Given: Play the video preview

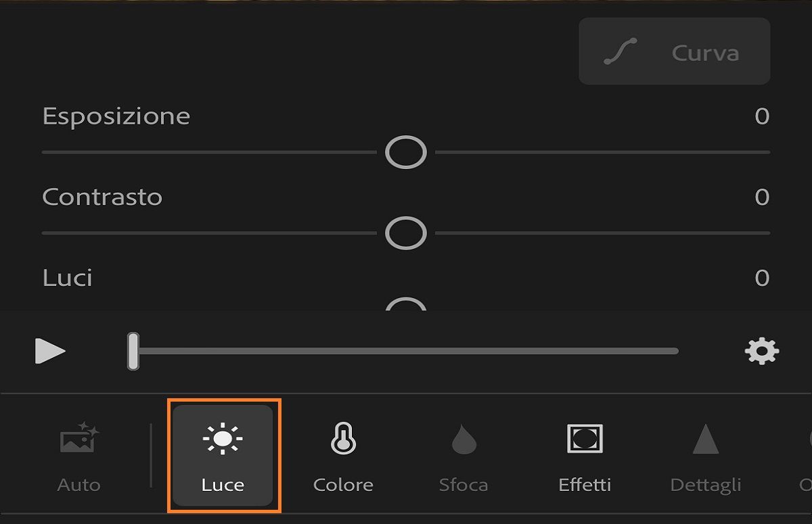Looking at the screenshot, I should point(51,350).
